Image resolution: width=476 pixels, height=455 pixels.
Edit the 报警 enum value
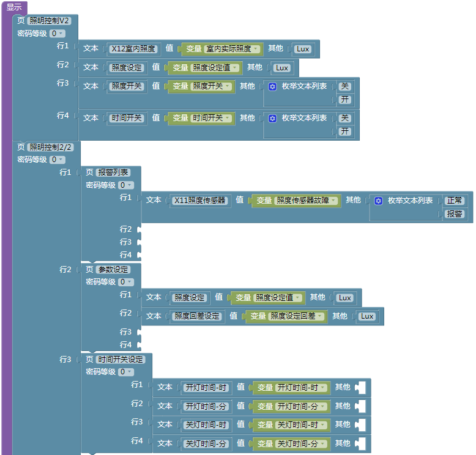(x=455, y=214)
